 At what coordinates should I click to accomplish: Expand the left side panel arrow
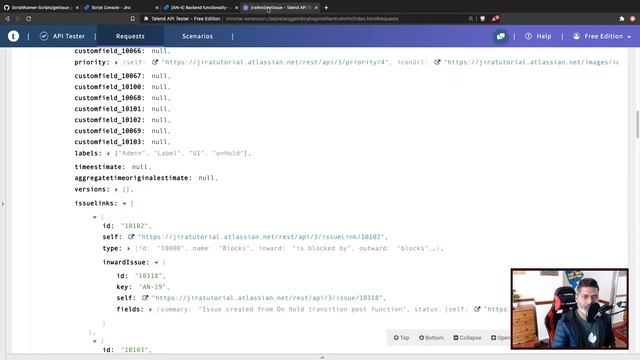[x=3, y=204]
